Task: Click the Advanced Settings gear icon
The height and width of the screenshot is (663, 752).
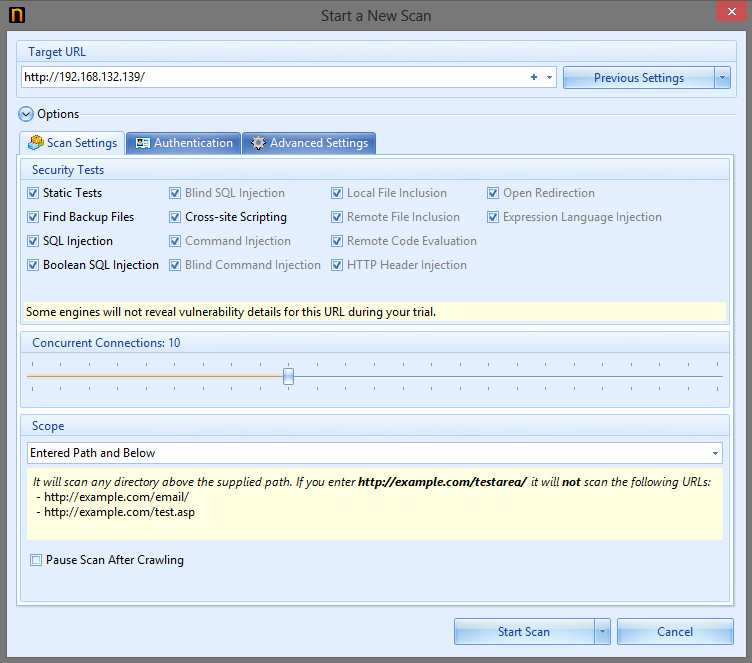Action: tap(258, 143)
